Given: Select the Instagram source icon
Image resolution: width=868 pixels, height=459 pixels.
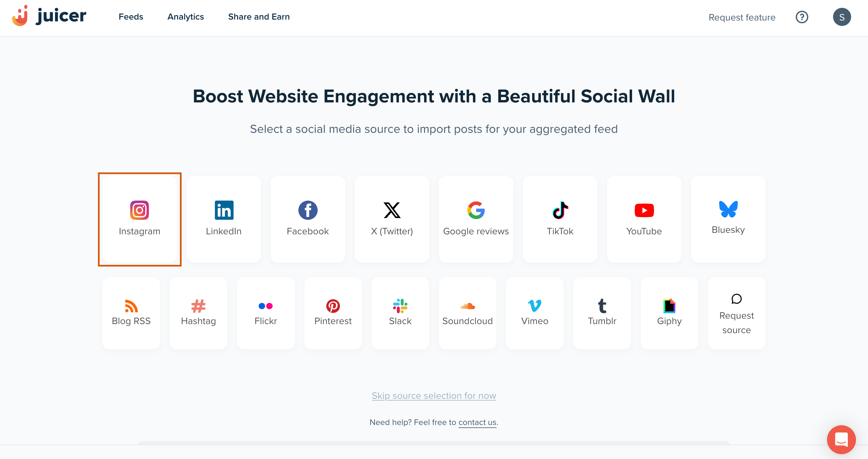Looking at the screenshot, I should [140, 210].
